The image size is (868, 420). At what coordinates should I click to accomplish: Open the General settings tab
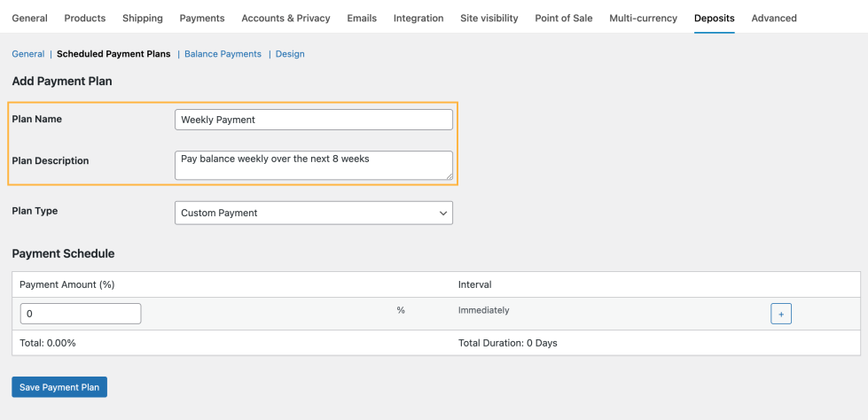tap(29, 18)
